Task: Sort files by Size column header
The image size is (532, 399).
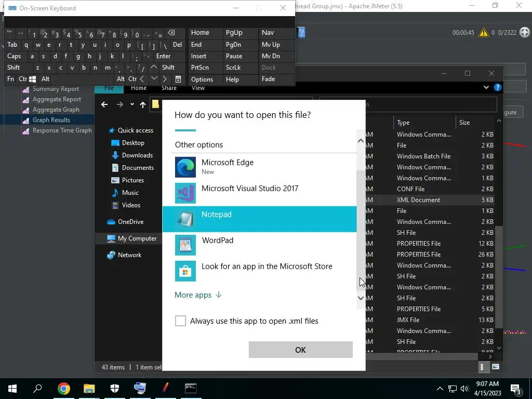Action: pos(476,123)
